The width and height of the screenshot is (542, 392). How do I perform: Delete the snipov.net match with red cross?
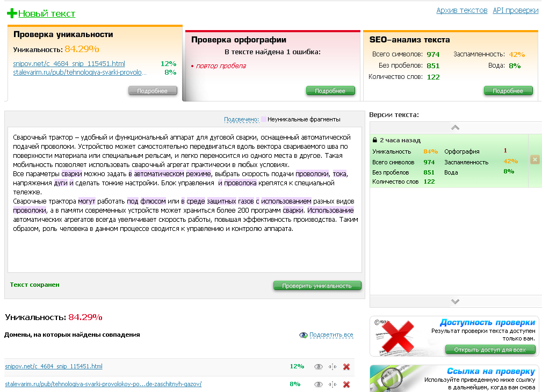tap(346, 367)
